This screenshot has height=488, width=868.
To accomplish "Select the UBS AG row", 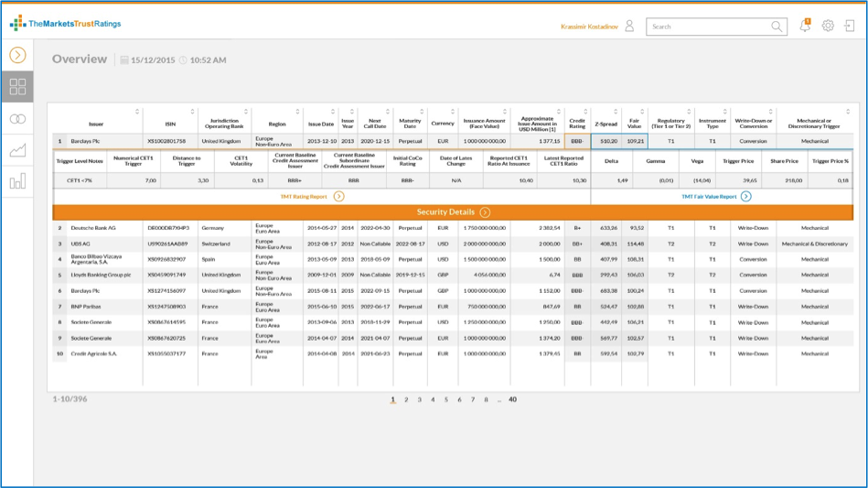I will click(453, 244).
